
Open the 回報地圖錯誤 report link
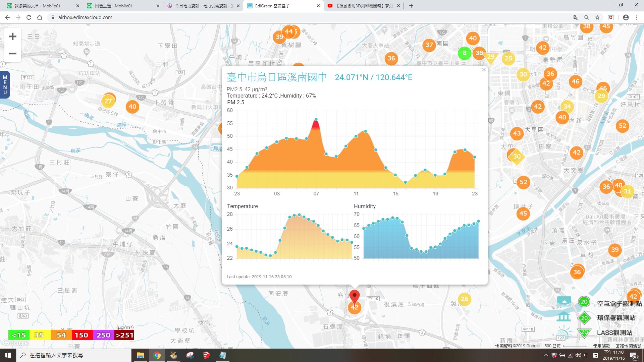pos(628,346)
